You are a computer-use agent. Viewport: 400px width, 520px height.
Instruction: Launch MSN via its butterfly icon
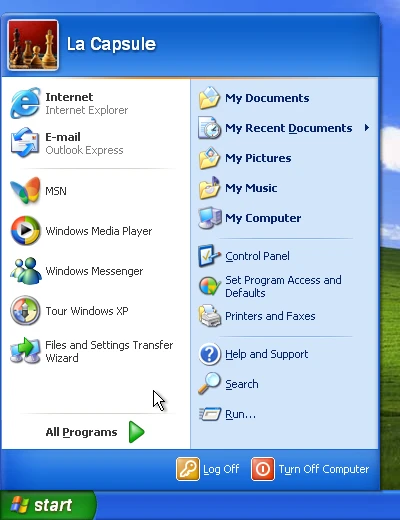point(25,190)
